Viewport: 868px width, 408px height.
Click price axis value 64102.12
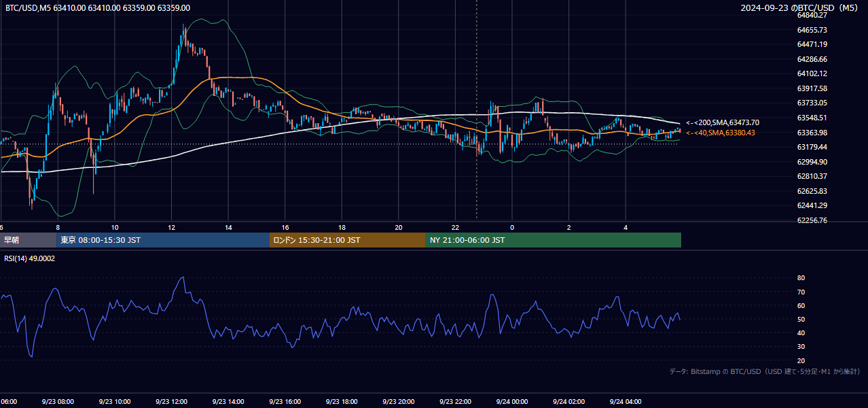[812, 73]
